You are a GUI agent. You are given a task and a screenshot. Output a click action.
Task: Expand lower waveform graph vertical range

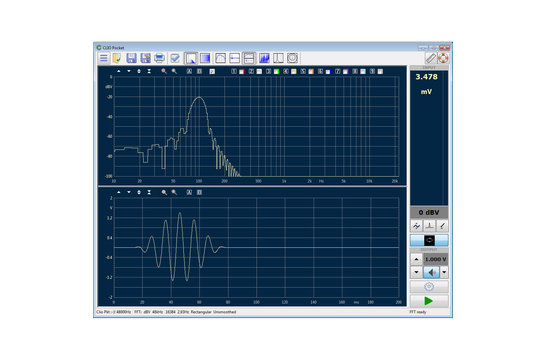pyautogui.click(x=139, y=192)
